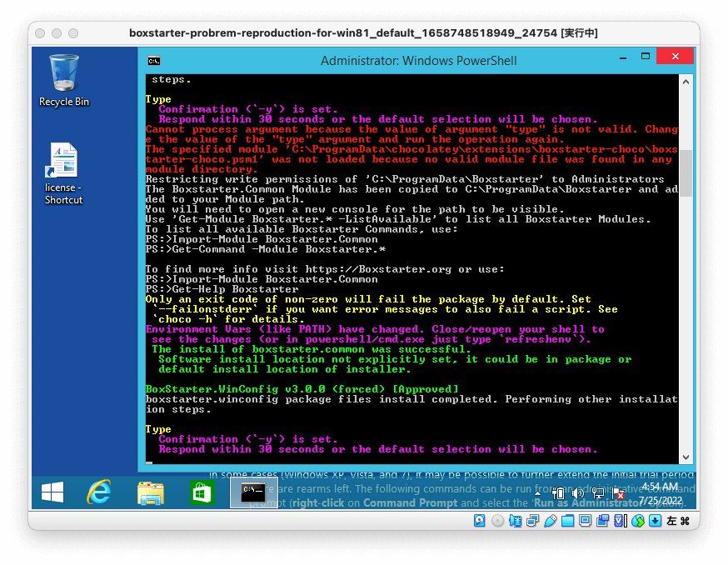Click VirtualBox recording indicator icon

click(603, 521)
